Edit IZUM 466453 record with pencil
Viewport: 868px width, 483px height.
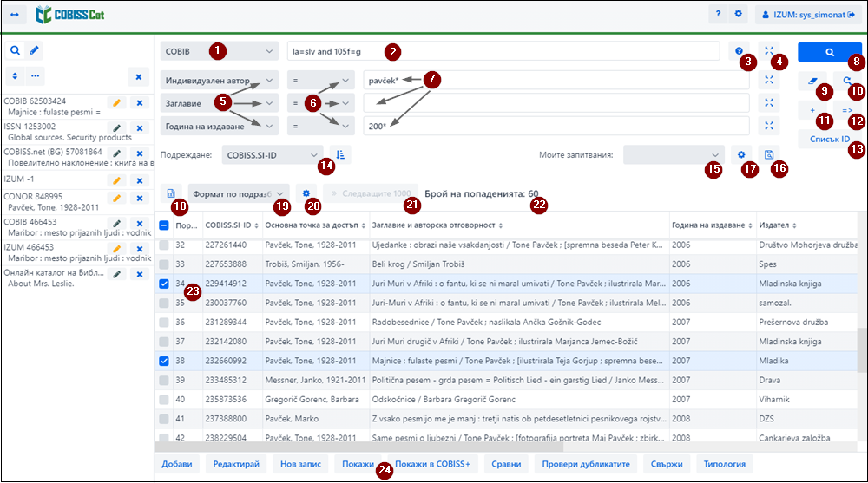pos(117,249)
